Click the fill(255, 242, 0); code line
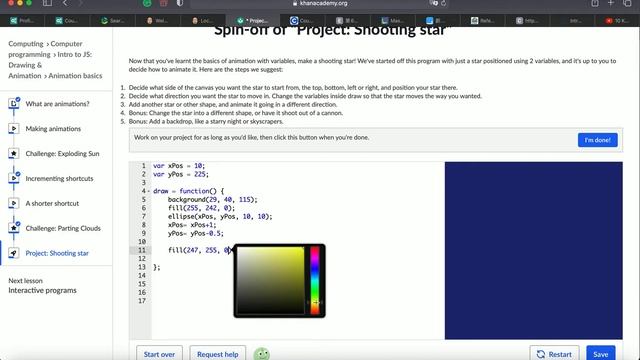The width and height of the screenshot is (640, 360). click(202, 208)
